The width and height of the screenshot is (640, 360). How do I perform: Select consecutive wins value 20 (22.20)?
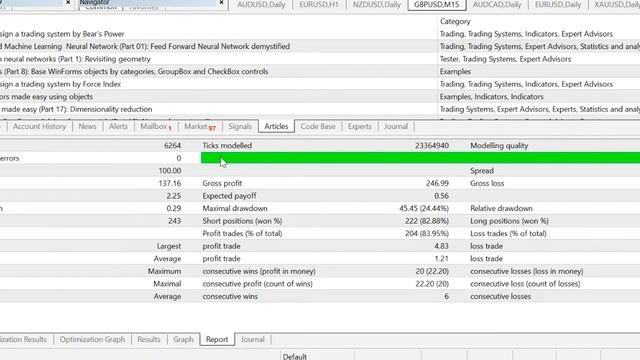[x=432, y=271]
